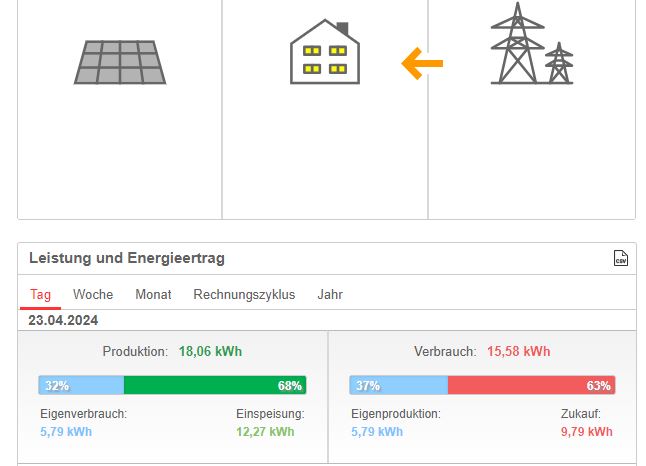This screenshot has height=466, width=646.
Task: Click the Produktion 18,06 kWh value
Action: pyautogui.click(x=210, y=351)
